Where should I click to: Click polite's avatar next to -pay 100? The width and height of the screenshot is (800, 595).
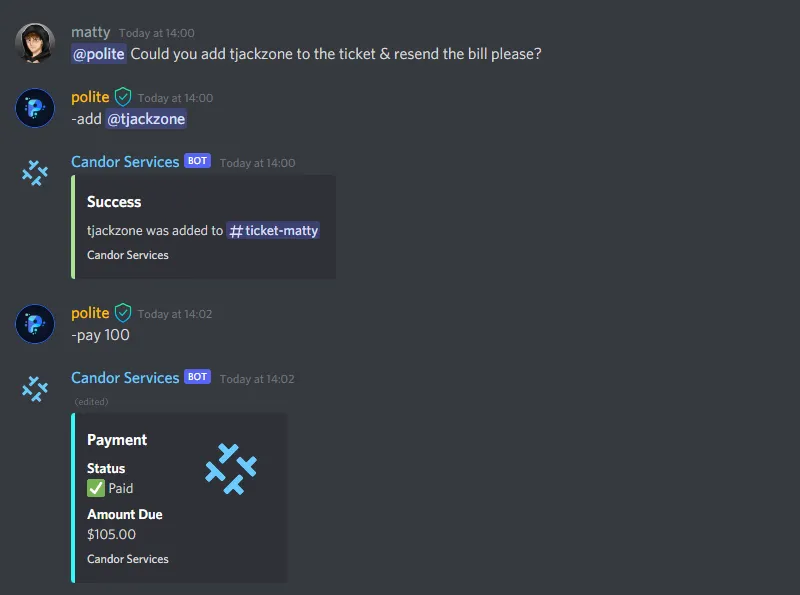point(35,324)
